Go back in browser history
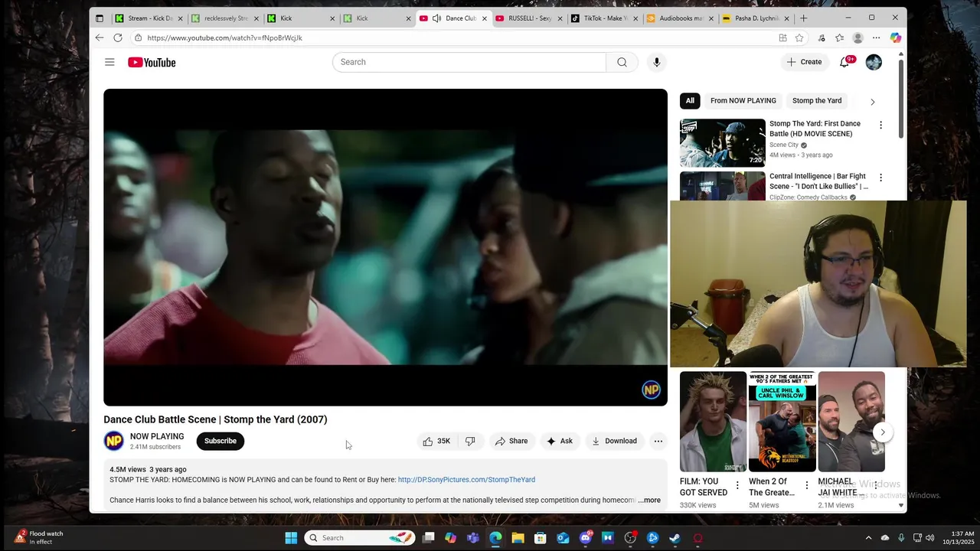The image size is (980, 551). click(100, 37)
